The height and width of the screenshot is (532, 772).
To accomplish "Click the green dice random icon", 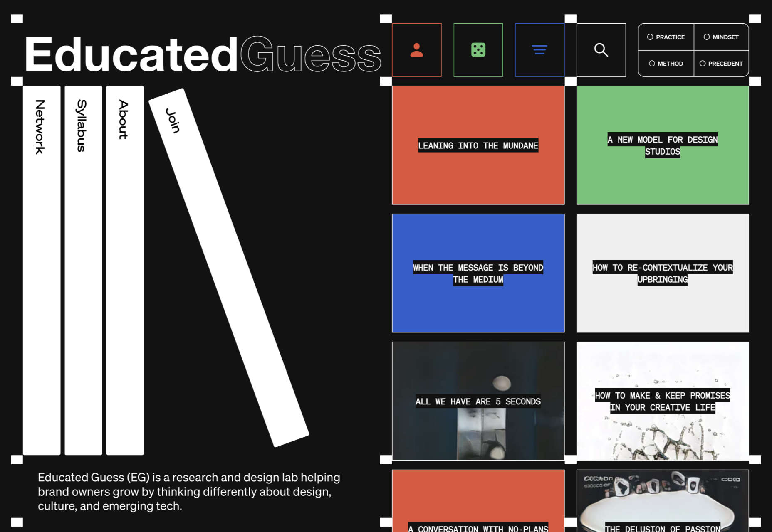I will [478, 50].
